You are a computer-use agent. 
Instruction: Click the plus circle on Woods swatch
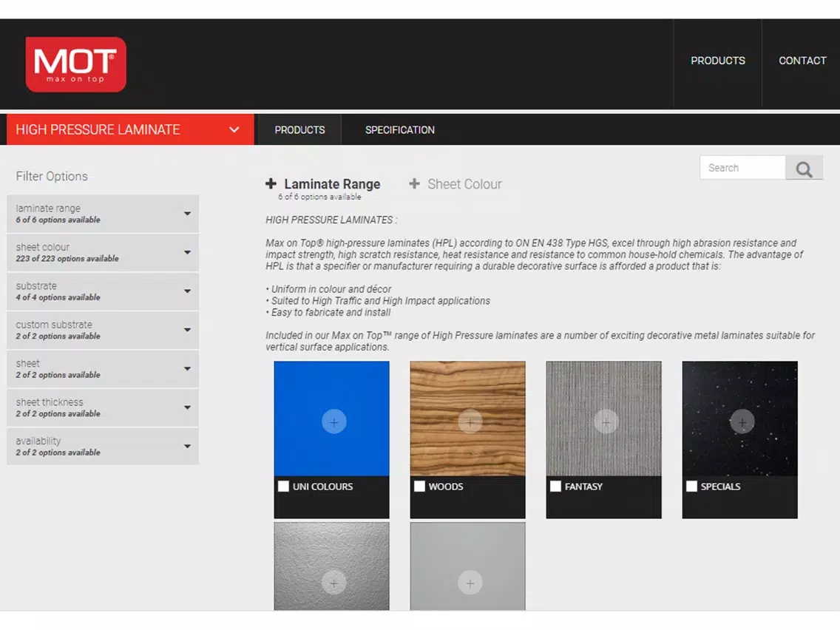pos(470,422)
